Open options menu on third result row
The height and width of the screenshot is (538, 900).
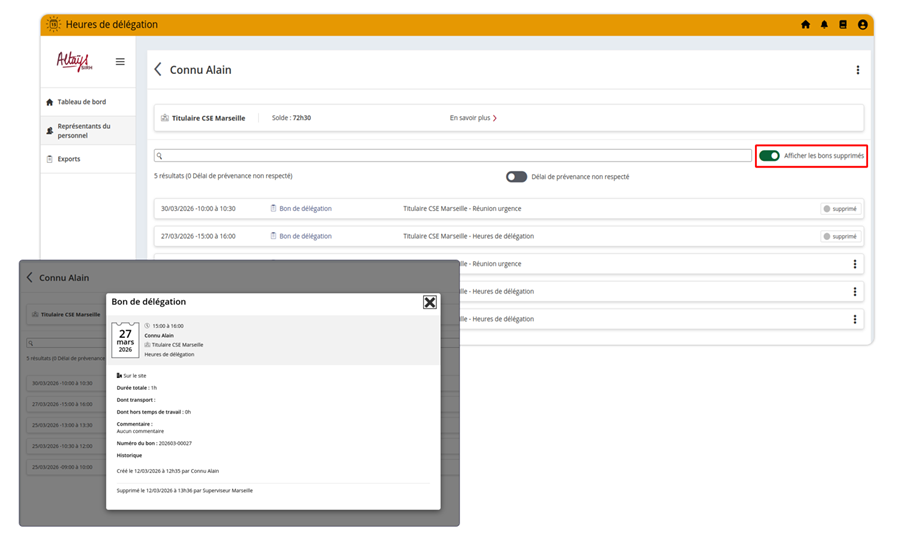[x=854, y=264]
